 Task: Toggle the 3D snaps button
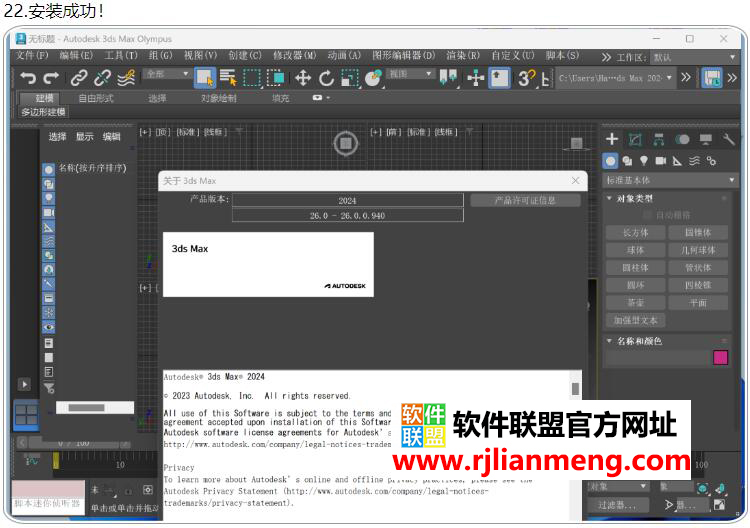click(526, 78)
